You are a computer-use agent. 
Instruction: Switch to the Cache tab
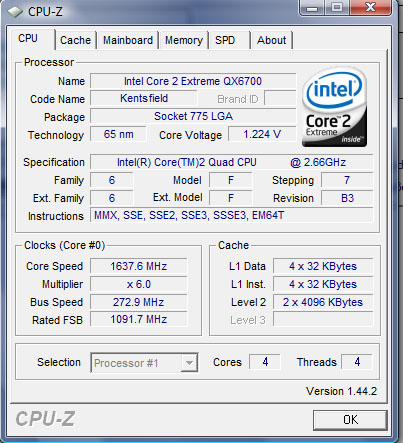click(x=75, y=40)
